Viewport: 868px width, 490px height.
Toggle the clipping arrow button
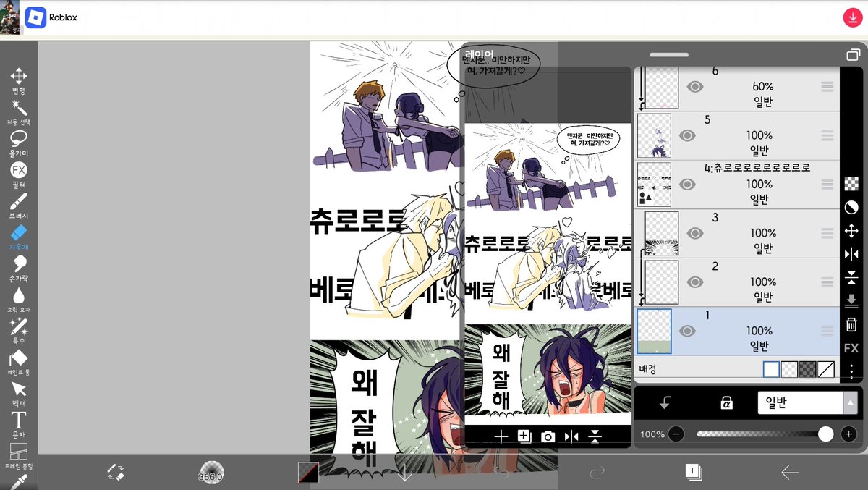[665, 404]
